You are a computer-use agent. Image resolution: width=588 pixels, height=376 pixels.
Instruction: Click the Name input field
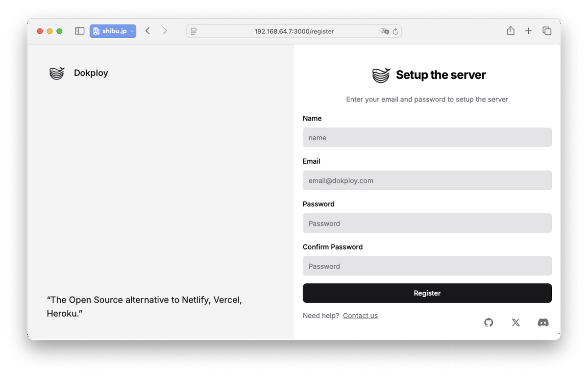point(427,138)
